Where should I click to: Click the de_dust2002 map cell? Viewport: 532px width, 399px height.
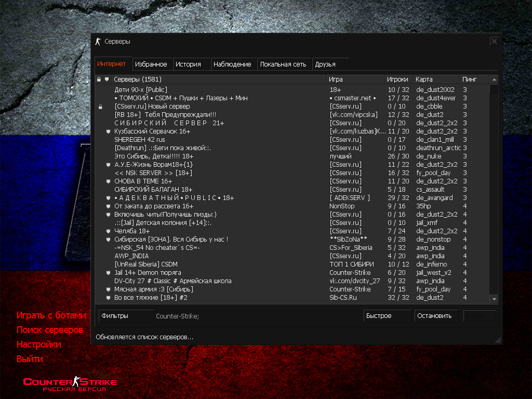[435, 90]
